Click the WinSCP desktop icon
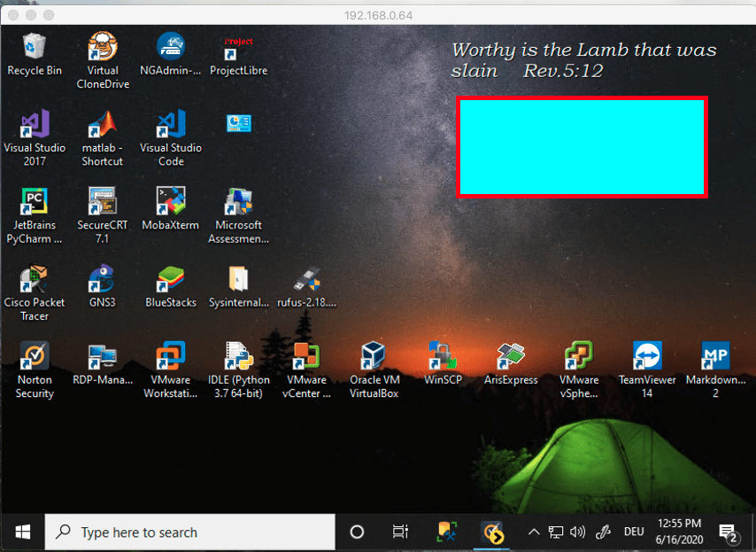 coord(443,357)
